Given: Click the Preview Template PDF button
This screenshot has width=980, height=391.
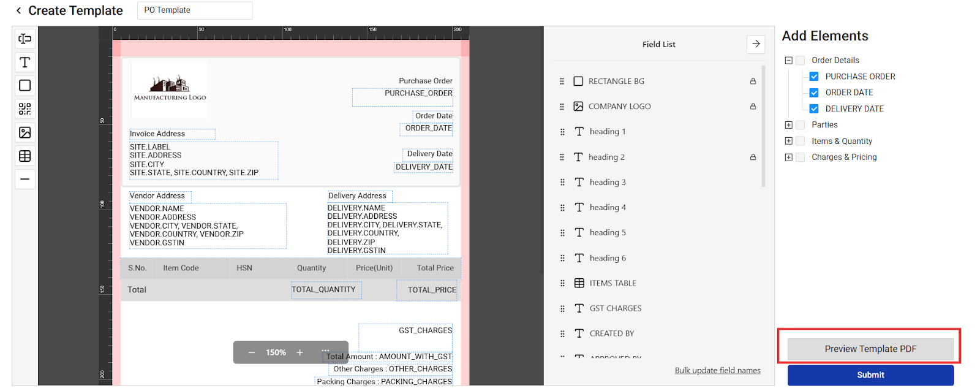Looking at the screenshot, I should (870, 349).
